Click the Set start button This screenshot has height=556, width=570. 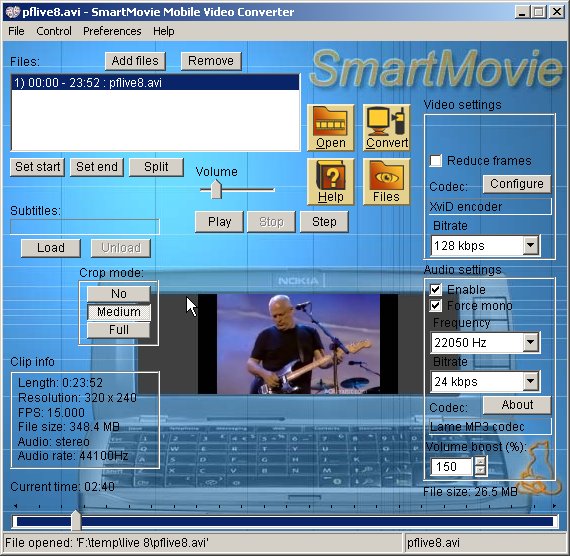coord(37,167)
